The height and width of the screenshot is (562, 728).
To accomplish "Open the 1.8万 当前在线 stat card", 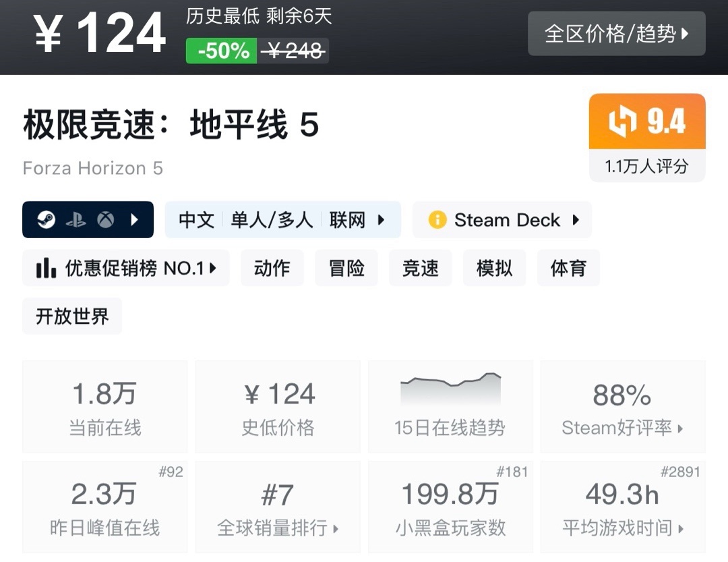I will [x=105, y=407].
